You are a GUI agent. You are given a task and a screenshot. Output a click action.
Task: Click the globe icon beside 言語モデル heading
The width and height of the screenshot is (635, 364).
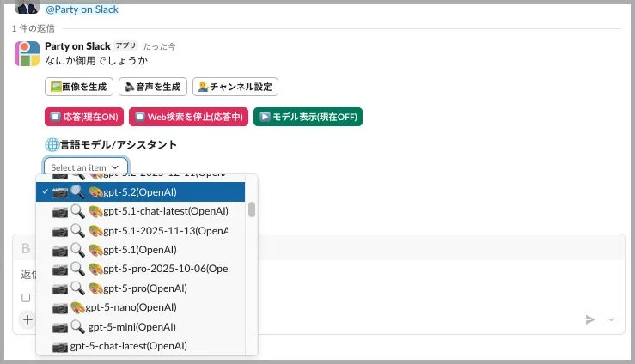point(52,144)
